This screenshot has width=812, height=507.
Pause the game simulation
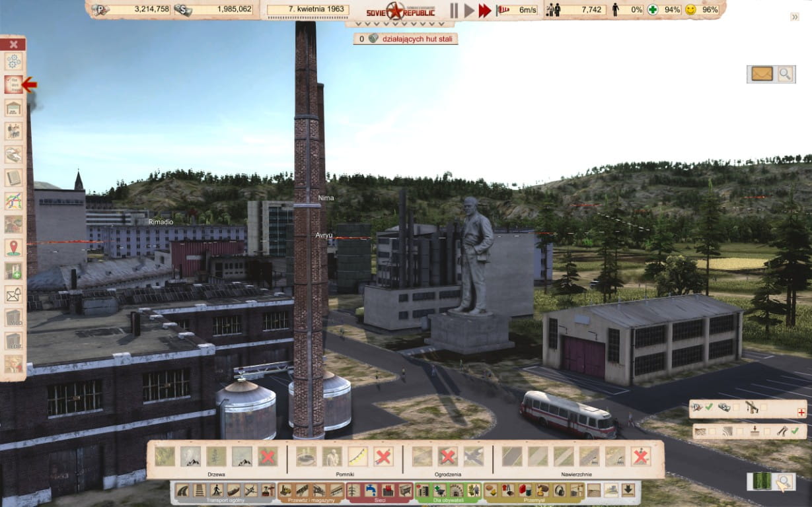pos(454,10)
